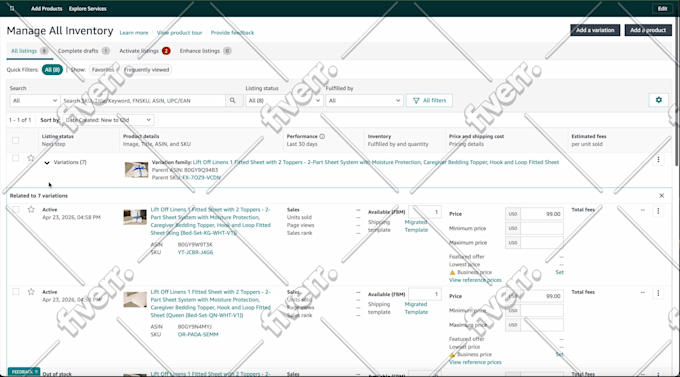The image size is (680, 377).
Task: Open Parent SKU FX-7OZ9-VCDN link
Action: coord(201,178)
